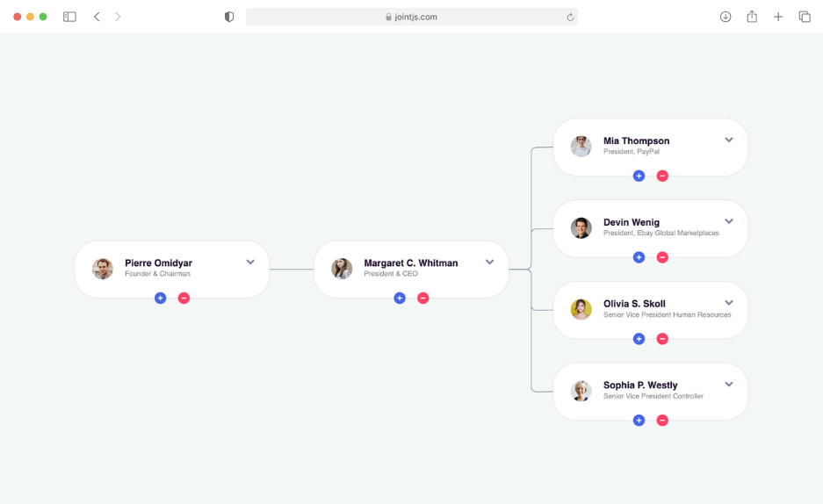
Task: Expand the chevron on Pierre Omidyar's card
Action: point(250,262)
